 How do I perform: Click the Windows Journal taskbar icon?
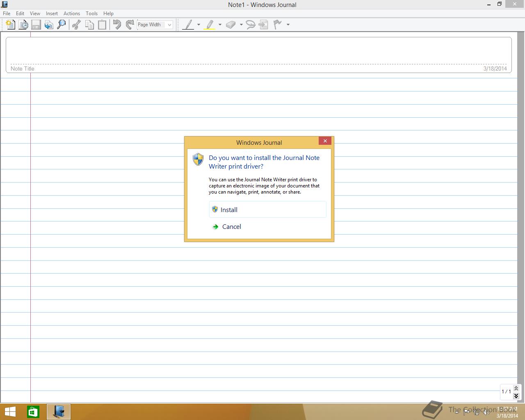(x=59, y=412)
